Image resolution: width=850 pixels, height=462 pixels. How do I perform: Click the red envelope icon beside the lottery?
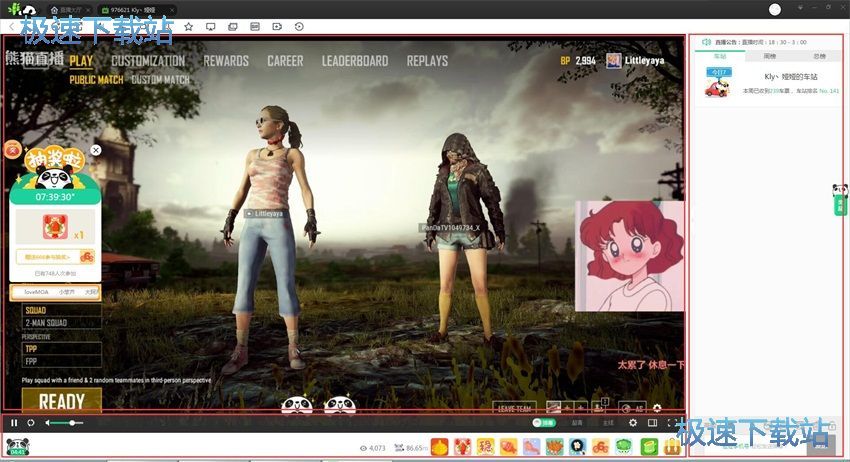click(12, 149)
